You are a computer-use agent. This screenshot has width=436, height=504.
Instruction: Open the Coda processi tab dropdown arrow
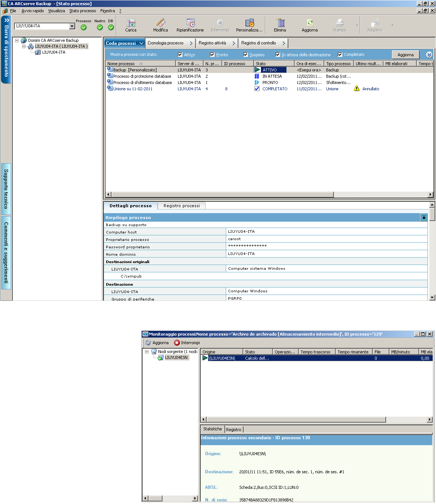(141, 43)
